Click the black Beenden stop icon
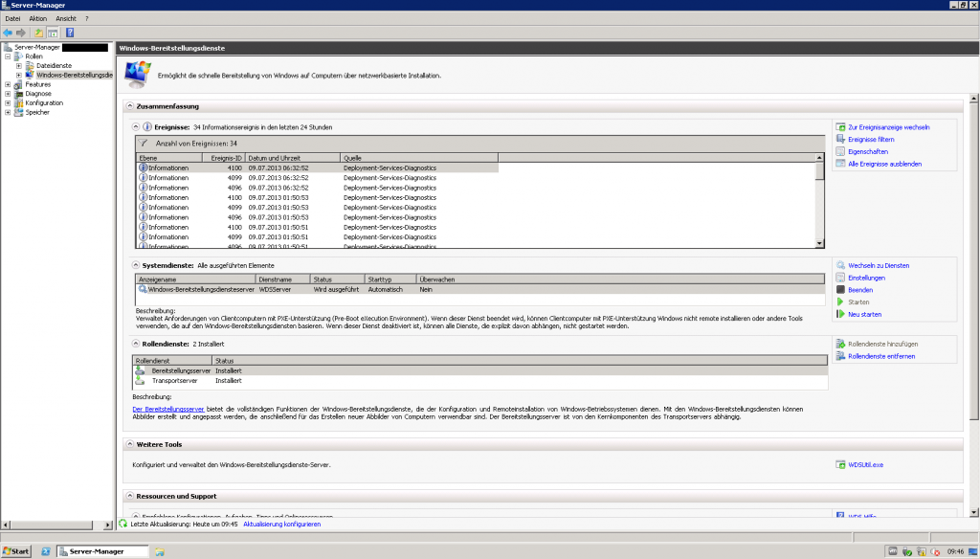This screenshot has width=980, height=559. pos(840,290)
